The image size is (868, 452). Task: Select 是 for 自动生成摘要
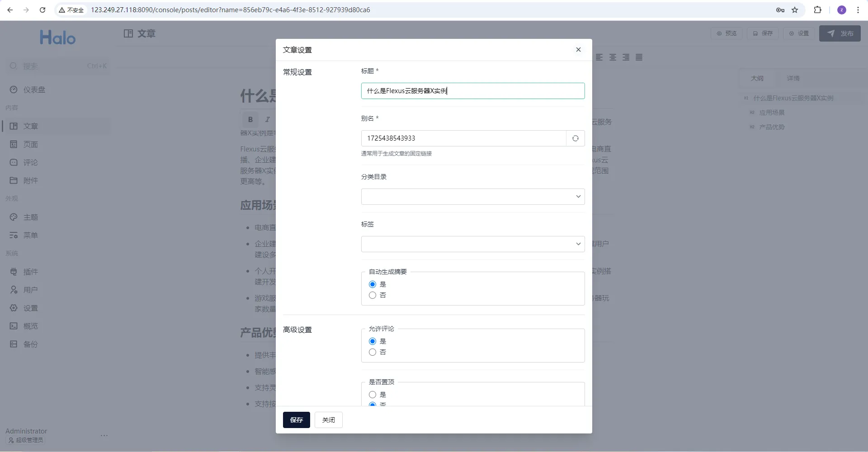point(373,284)
